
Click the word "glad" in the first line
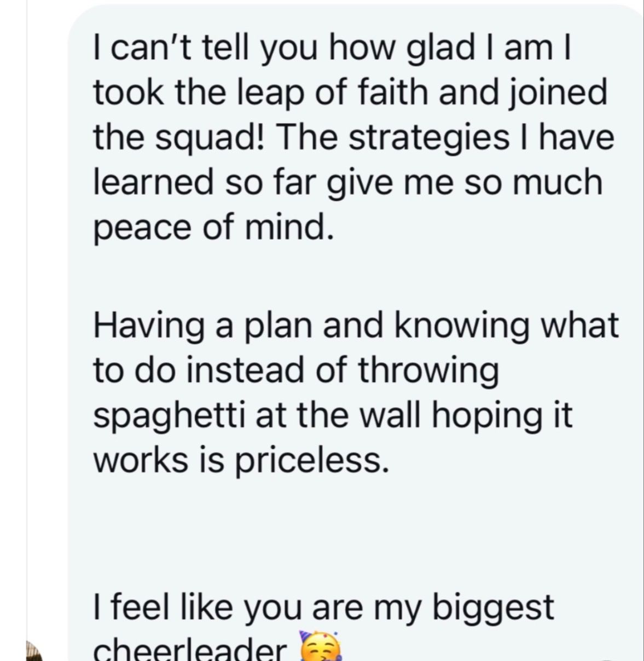point(442,49)
